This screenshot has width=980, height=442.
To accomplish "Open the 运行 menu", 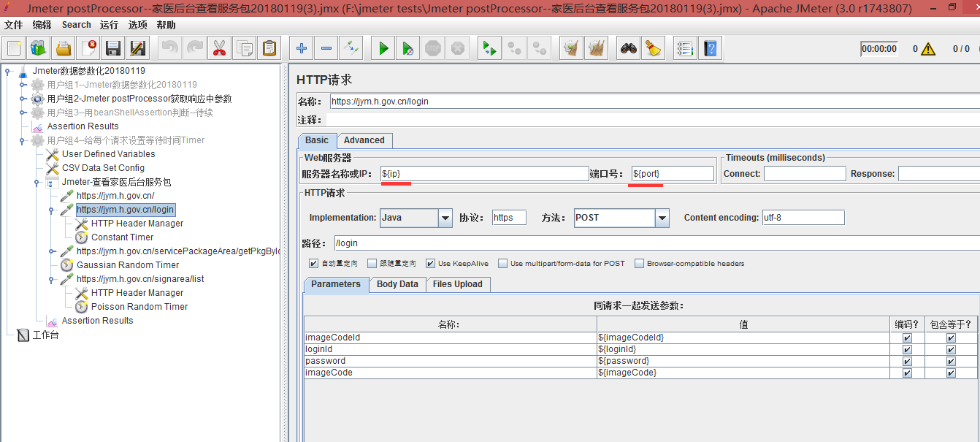I will click(110, 25).
